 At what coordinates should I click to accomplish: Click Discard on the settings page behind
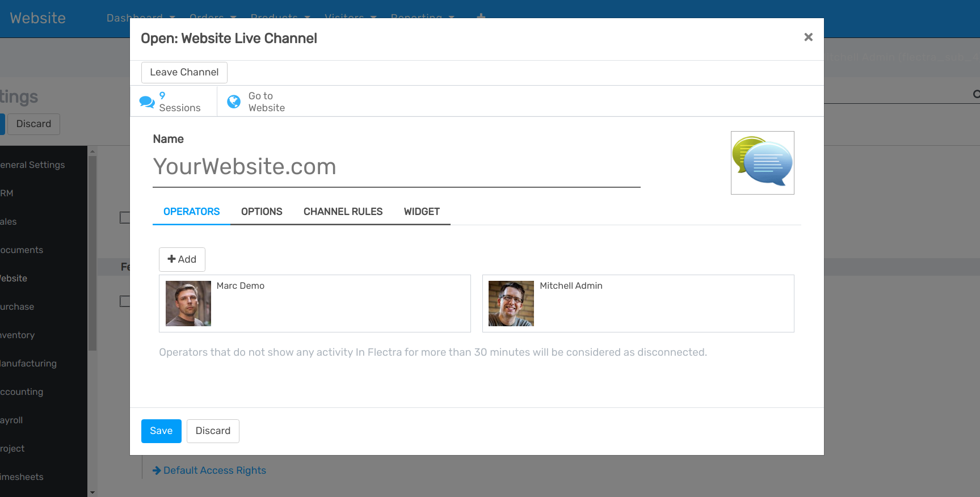pos(33,124)
